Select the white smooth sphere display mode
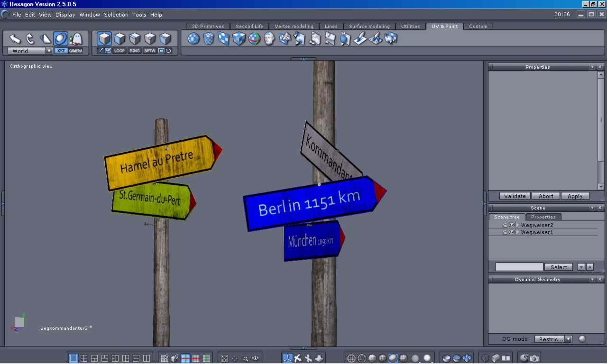607x364 pixels. pos(427,358)
